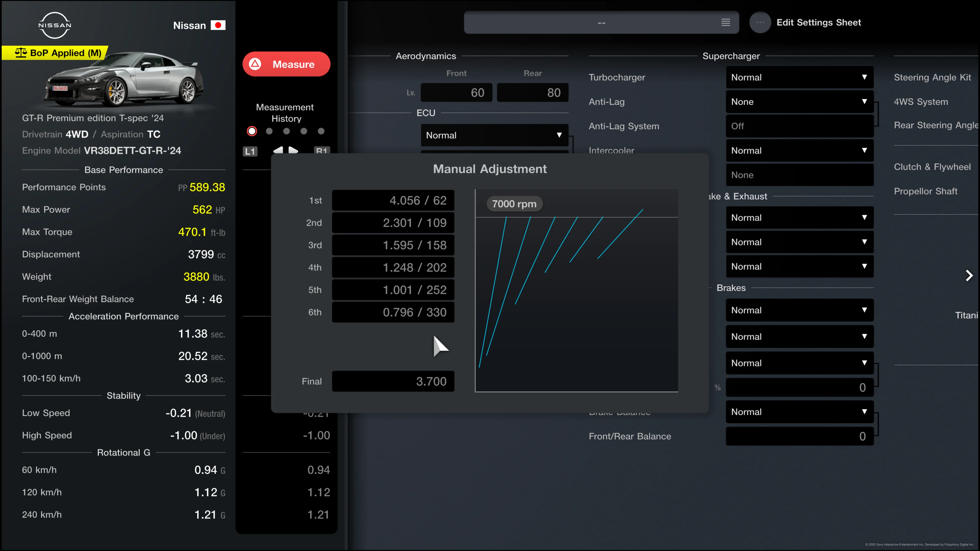Click the BoP Applied (M) scales badge
The image size is (980, 551).
pyautogui.click(x=55, y=53)
